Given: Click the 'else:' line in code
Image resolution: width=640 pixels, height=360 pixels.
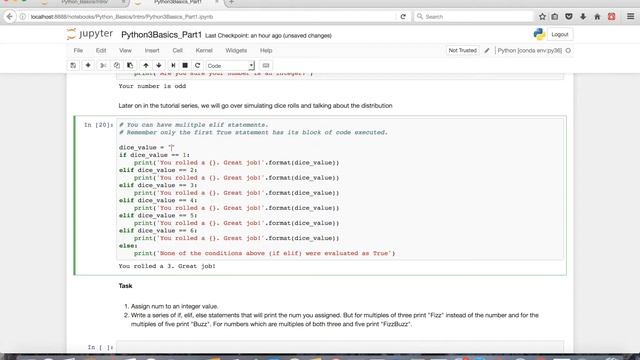Looking at the screenshot, I should [128, 246].
